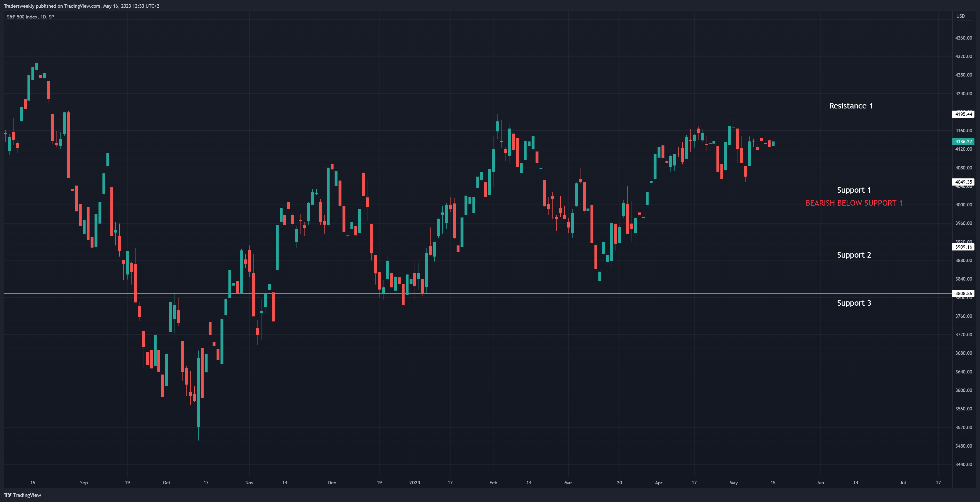Image resolution: width=980 pixels, height=502 pixels.
Task: Click the USD currency label
Action: click(960, 16)
